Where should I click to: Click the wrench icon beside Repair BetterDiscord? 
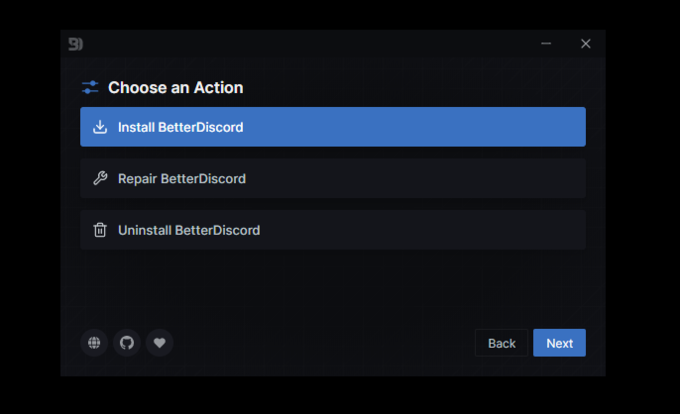coord(100,178)
